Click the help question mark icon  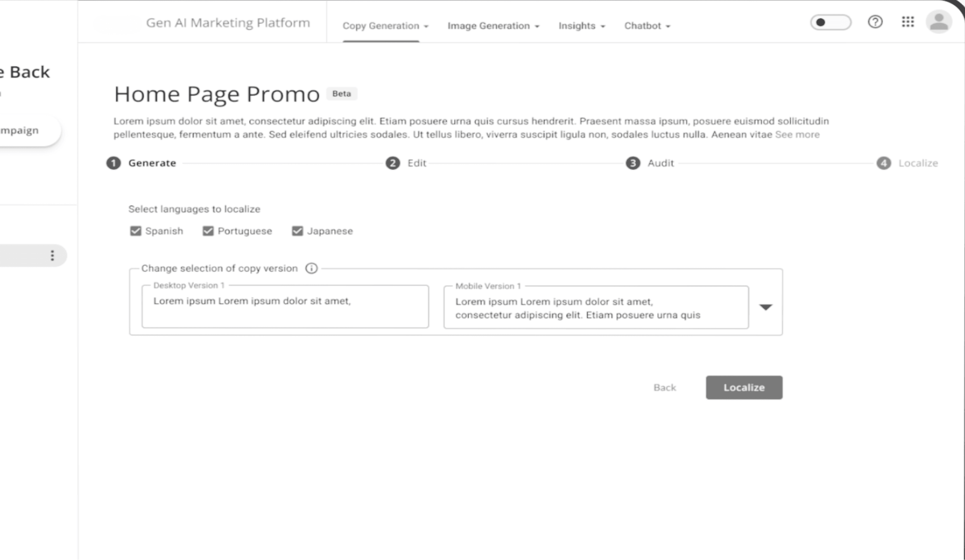(875, 22)
